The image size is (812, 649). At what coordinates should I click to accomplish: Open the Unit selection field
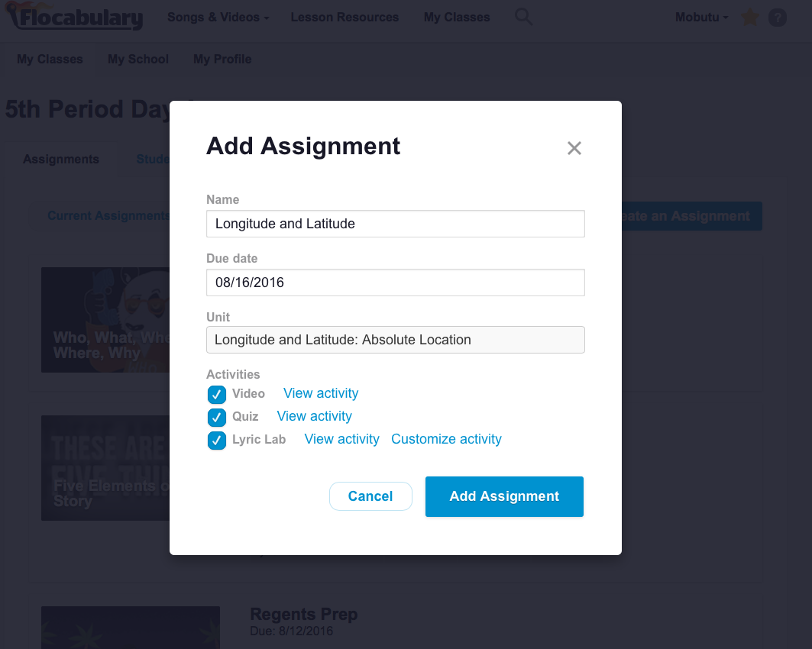pos(395,340)
